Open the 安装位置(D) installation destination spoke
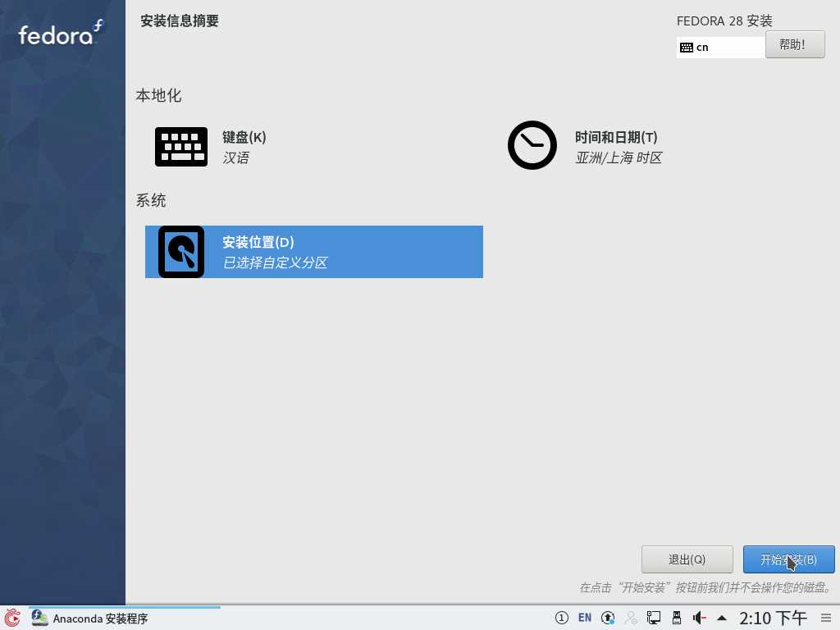Viewport: 840px width, 630px height. [313, 252]
